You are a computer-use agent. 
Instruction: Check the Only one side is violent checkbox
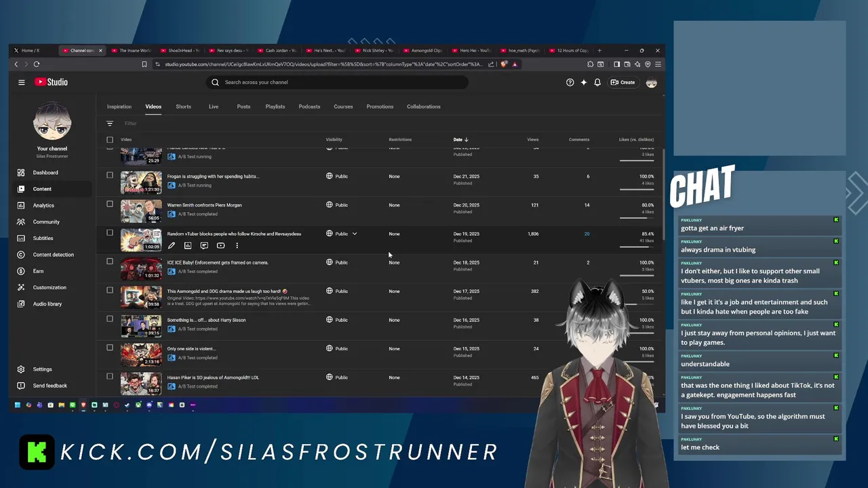[x=110, y=348]
